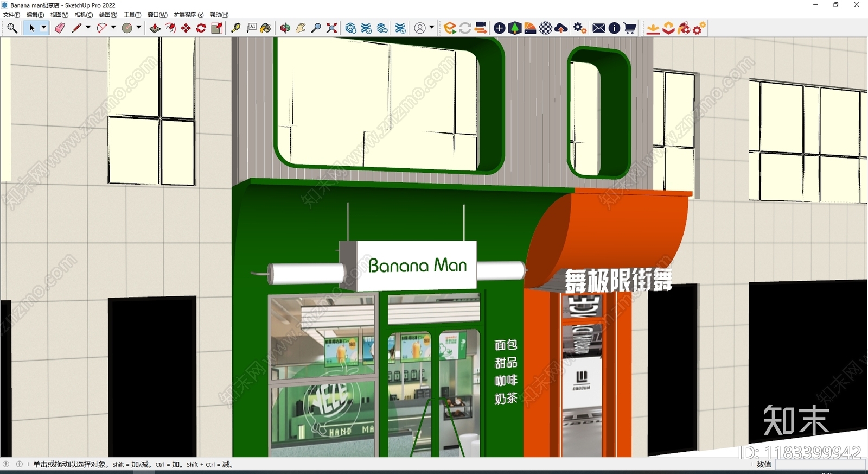Click the status bar question mark icon
This screenshot has width=868, height=474.
(6, 464)
